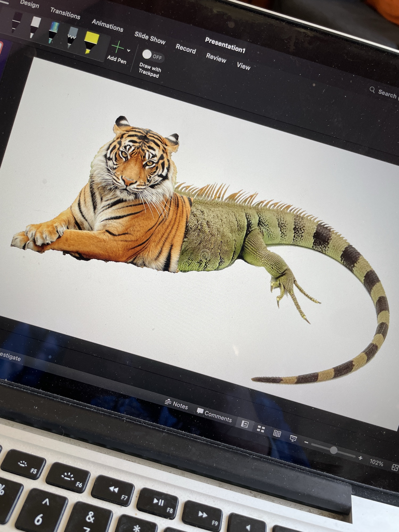
Task: Start slide show from status bar icon
Action: tap(293, 438)
